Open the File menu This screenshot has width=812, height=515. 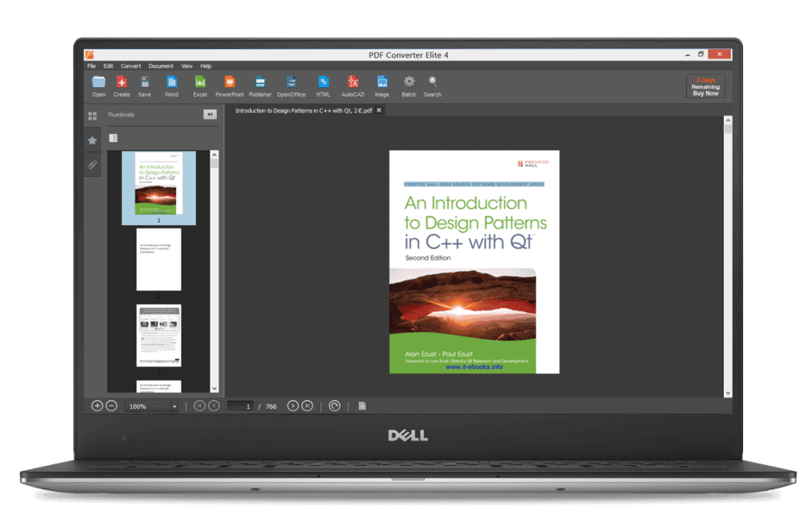pos(91,66)
